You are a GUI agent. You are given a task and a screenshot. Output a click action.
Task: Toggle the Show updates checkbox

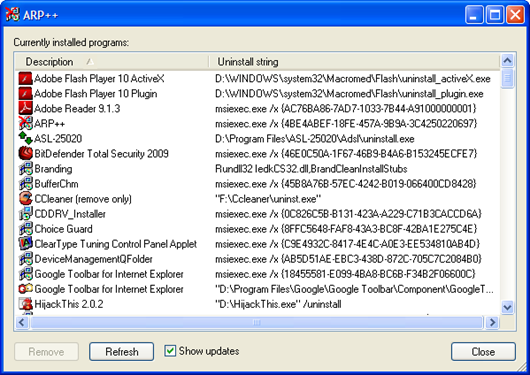tap(170, 351)
